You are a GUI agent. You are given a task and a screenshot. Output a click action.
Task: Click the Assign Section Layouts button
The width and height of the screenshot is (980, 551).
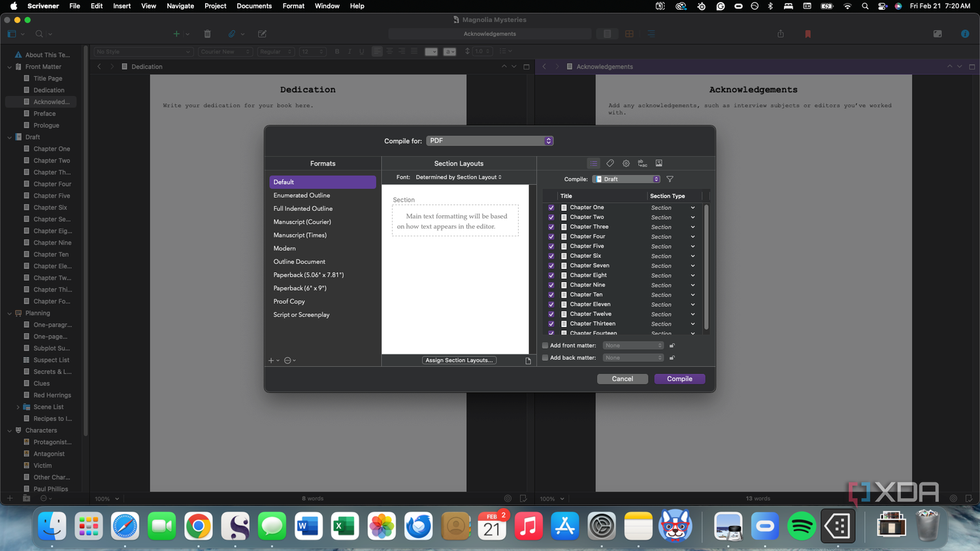click(459, 360)
